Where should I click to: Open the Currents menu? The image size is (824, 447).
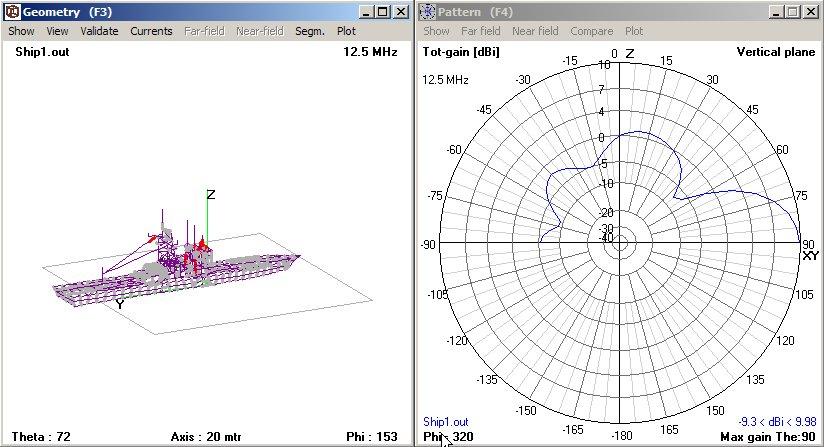click(x=151, y=31)
